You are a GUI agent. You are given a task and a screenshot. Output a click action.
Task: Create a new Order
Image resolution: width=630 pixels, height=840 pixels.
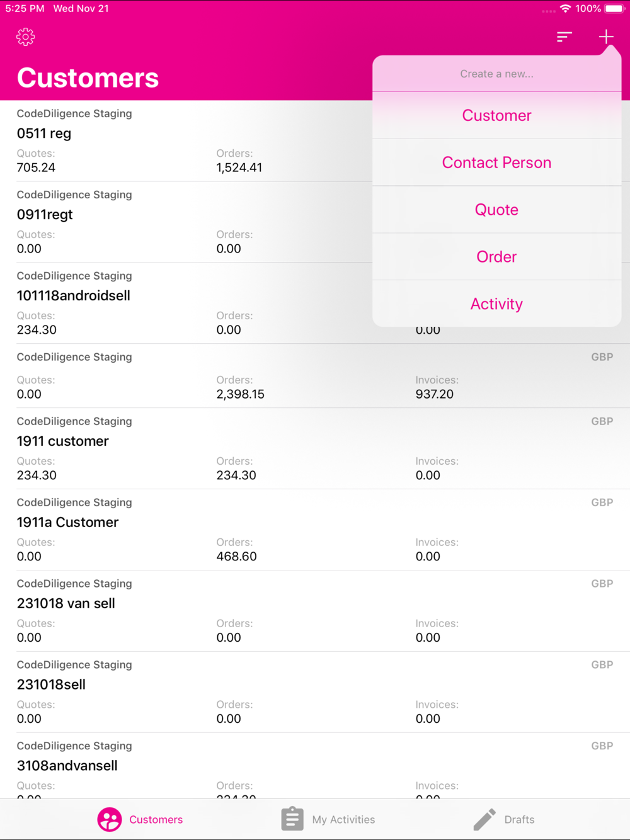pos(496,257)
